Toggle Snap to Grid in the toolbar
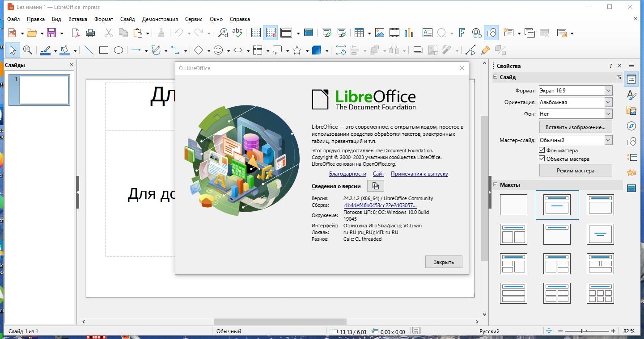This screenshot has width=644, height=339. tap(271, 33)
